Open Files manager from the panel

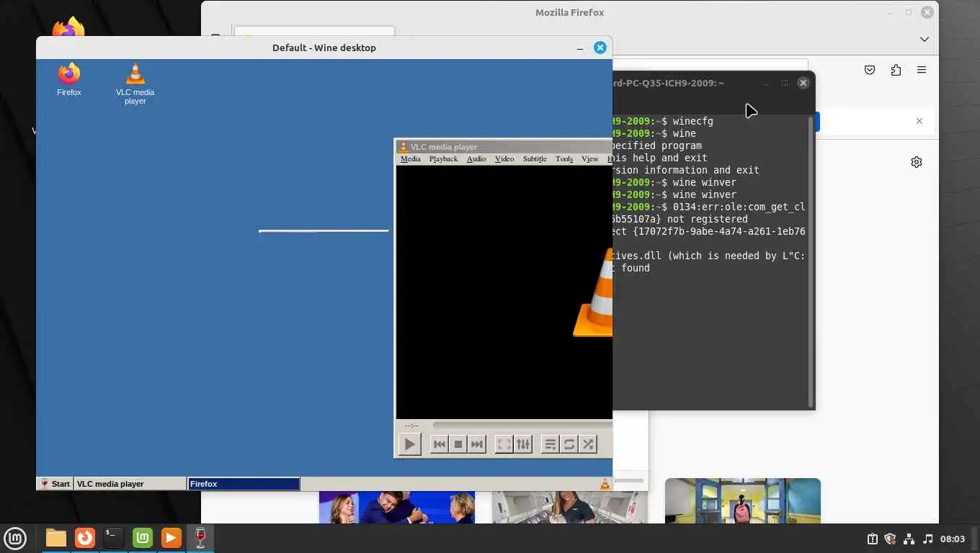tap(55, 538)
